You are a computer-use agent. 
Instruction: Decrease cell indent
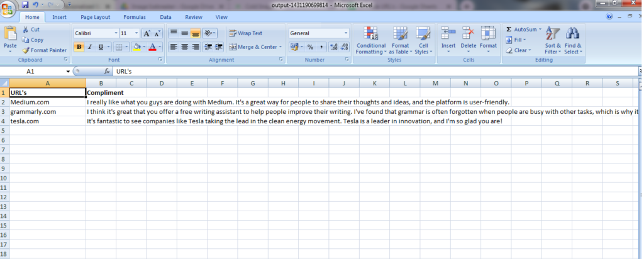tap(208, 47)
